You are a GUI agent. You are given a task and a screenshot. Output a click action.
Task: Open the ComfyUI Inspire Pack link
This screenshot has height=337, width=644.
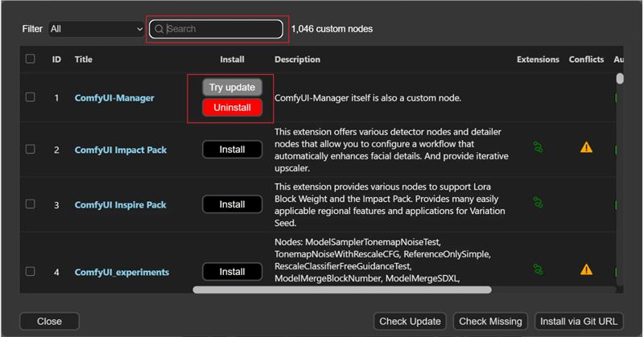pyautogui.click(x=120, y=205)
